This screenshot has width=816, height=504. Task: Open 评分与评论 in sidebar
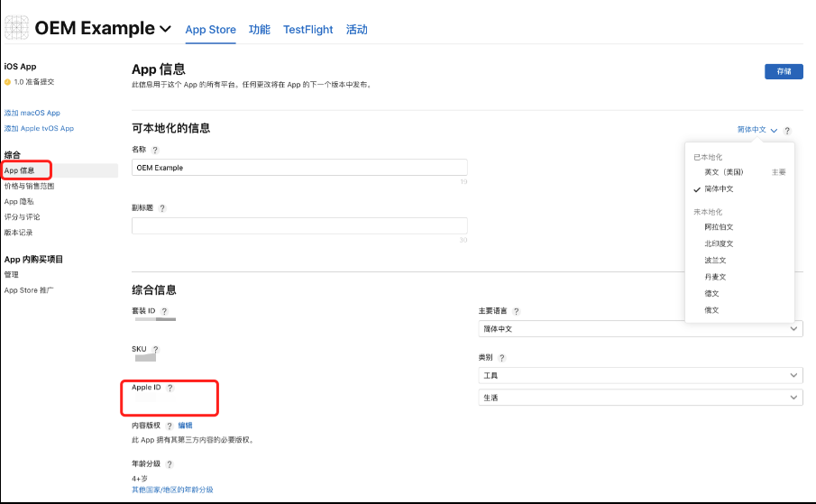[x=22, y=217]
